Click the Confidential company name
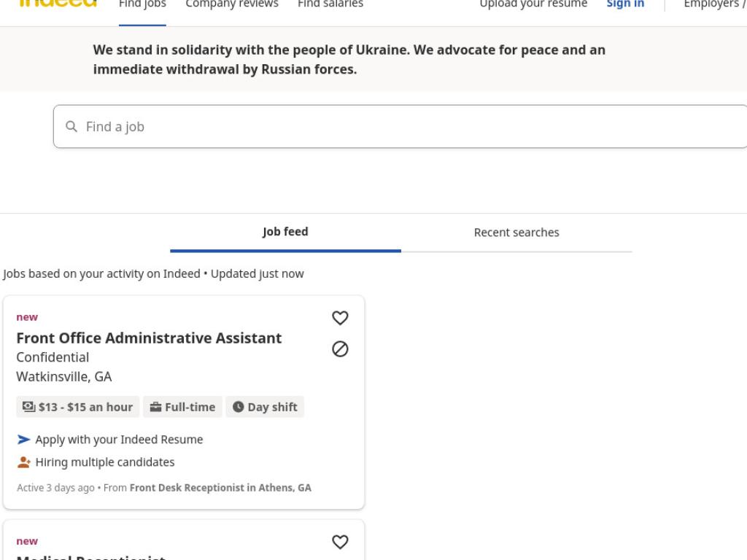Screen dimensions: 747x560 pyautogui.click(x=53, y=357)
